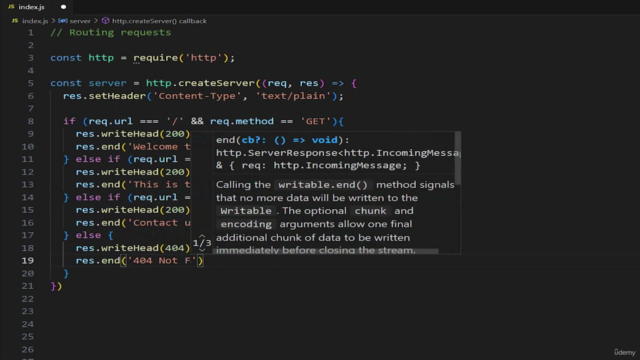Image resolution: width=640 pixels, height=360 pixels.
Task: Click the tooltip vertical scrollbar
Action: tap(458, 158)
